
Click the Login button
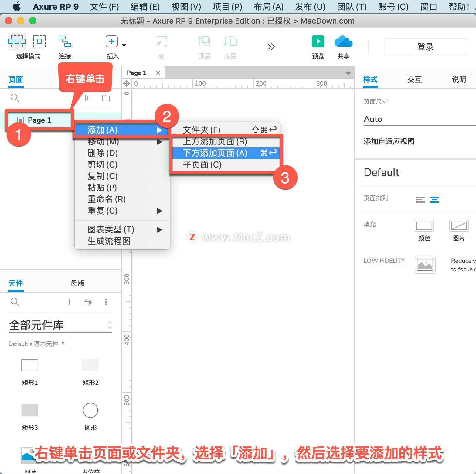click(x=425, y=47)
